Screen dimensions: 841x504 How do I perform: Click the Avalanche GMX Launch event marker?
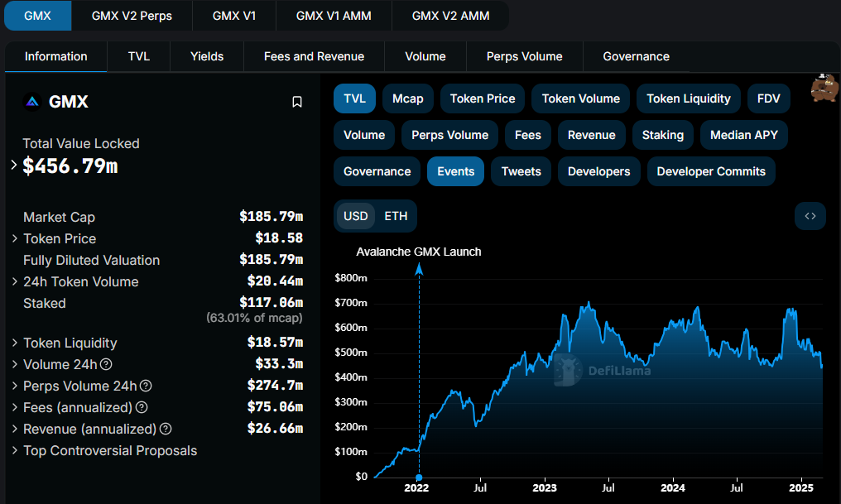point(419,268)
